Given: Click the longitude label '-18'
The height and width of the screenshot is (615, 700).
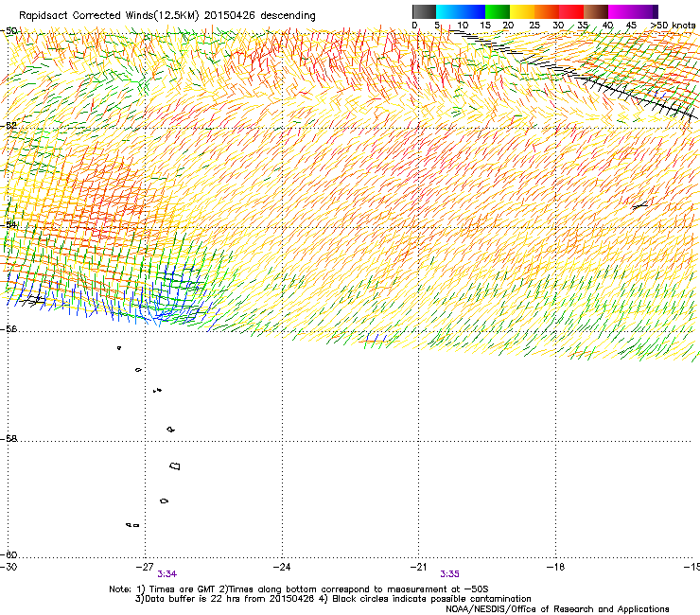Looking at the screenshot, I should pos(555,567).
